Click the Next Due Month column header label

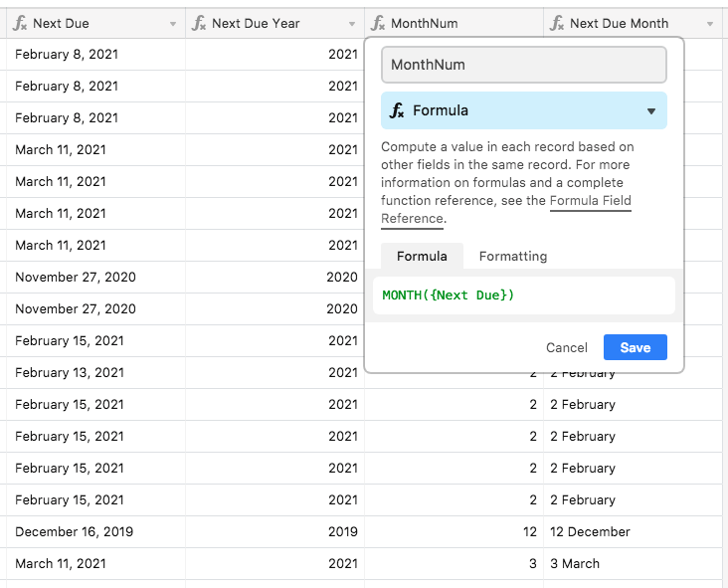[619, 23]
